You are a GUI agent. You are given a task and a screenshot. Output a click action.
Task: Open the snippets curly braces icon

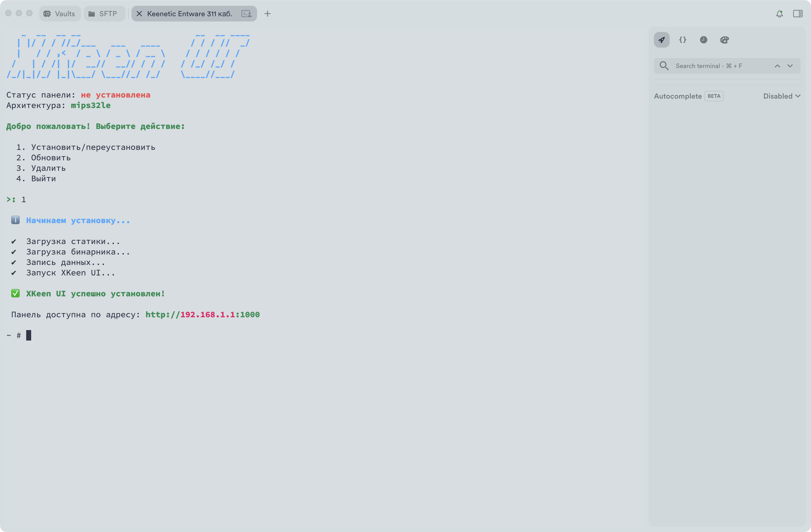click(x=682, y=40)
